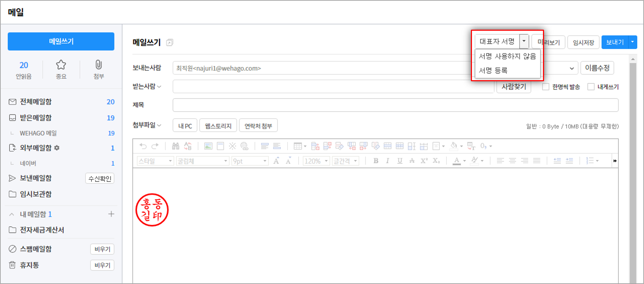
Task: Click the pop-out window icon beside 메일쓰기
Action: (170, 43)
